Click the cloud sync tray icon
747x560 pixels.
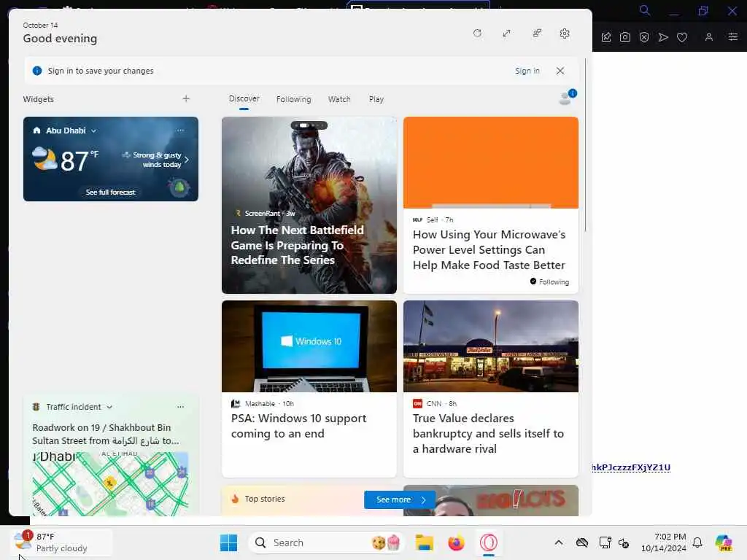[x=581, y=542]
